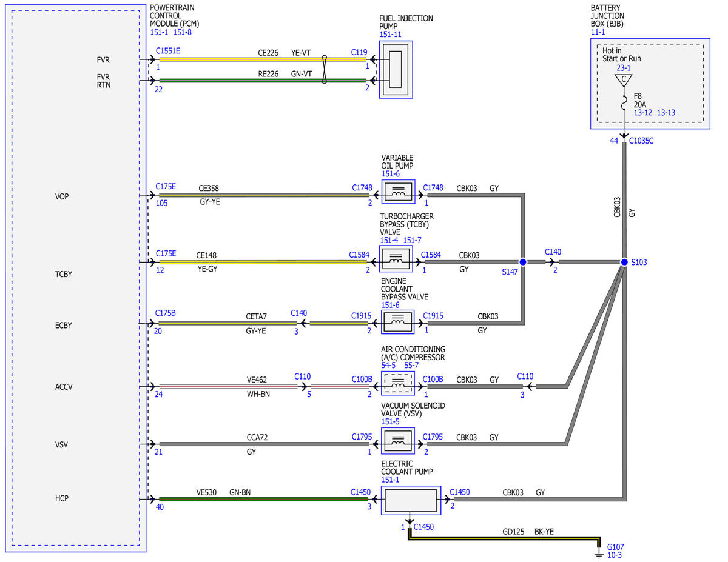Open connector link C1035C
The image size is (728, 562).
click(x=641, y=141)
